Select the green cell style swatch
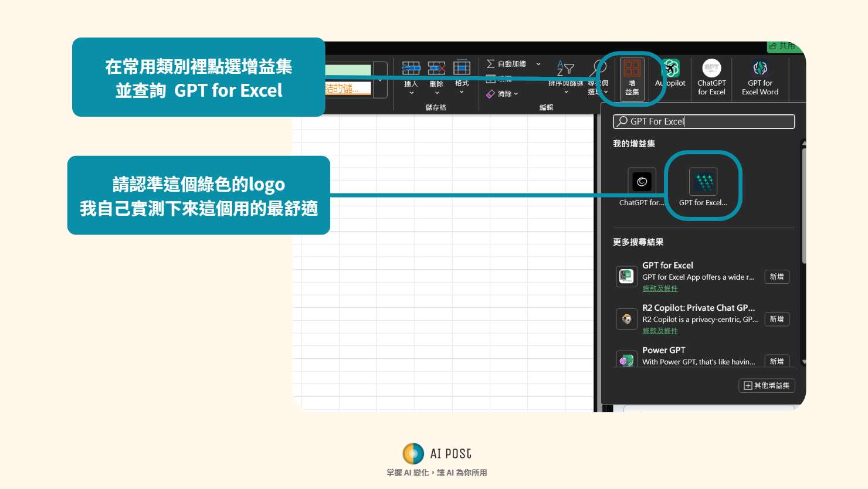The width and height of the screenshot is (868, 489). point(348,70)
